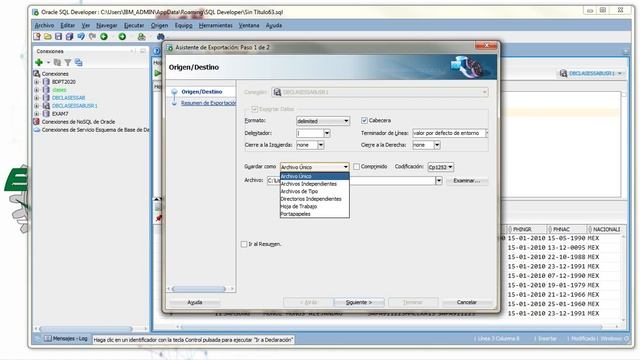Screen dimensions: 640x360
Task: Click the Ayuda button in wizard
Action: [195, 302]
